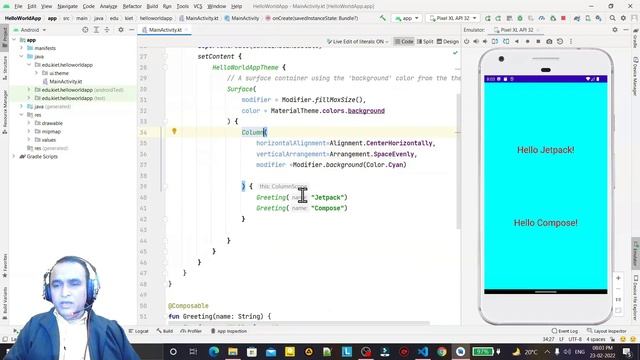Click collapse all icon in Project panel

(107, 30)
